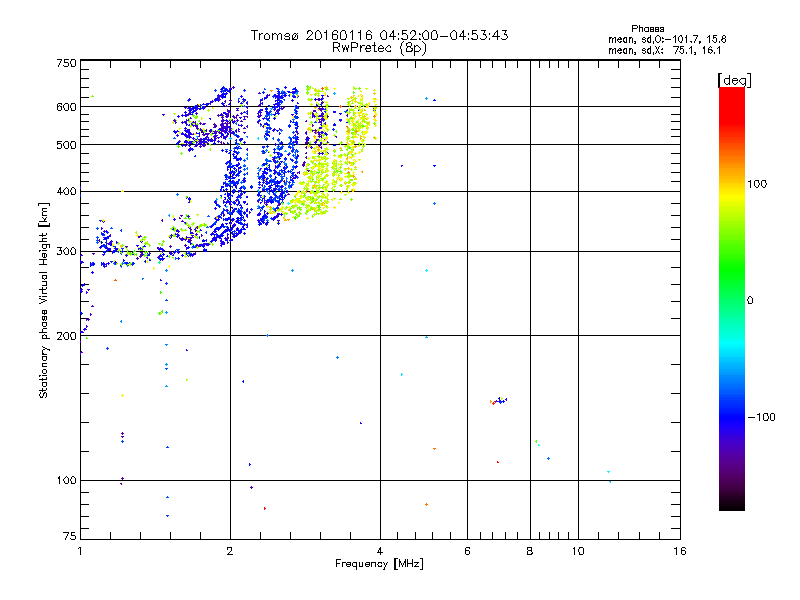This screenshot has height=600, width=800.
Task: Click x-axis tick label '6'
Action: point(467,551)
